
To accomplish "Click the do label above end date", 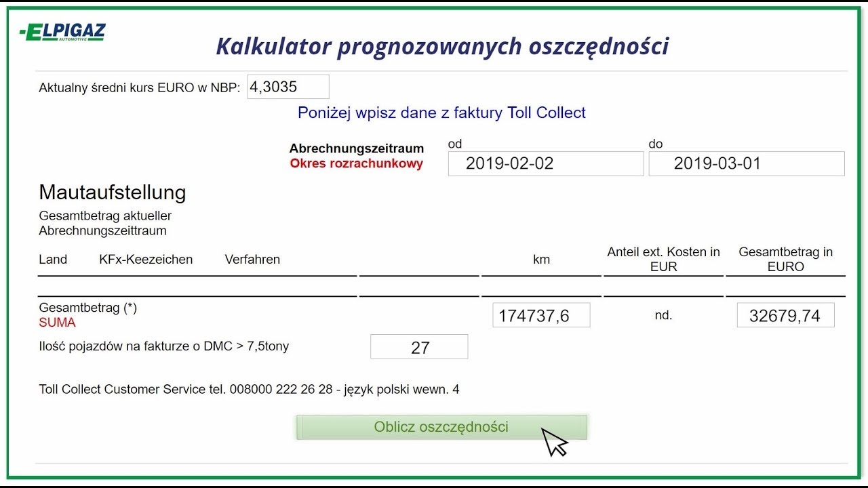I will coord(655,144).
